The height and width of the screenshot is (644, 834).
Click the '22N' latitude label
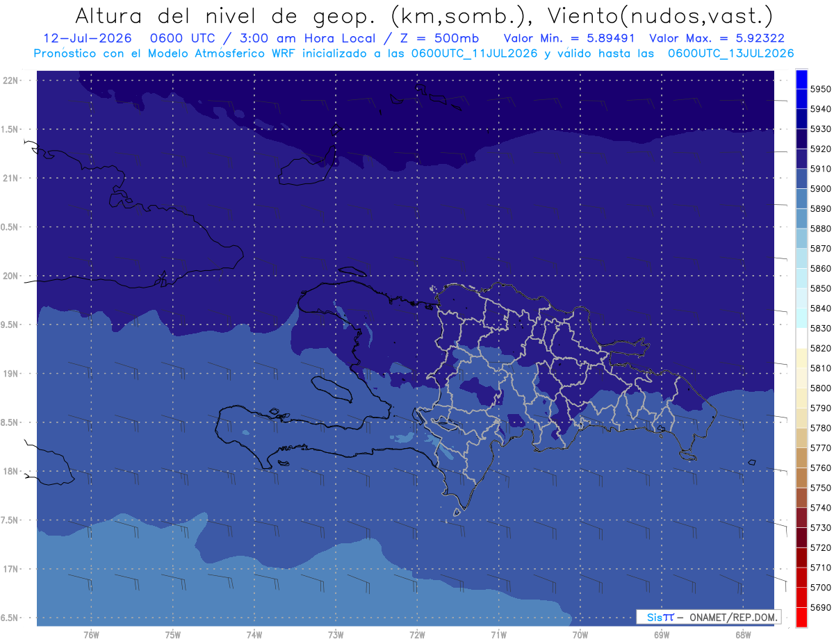coord(11,80)
